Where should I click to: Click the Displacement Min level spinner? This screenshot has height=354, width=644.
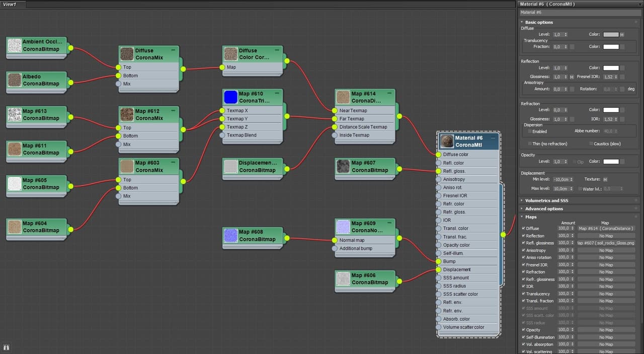(572, 179)
